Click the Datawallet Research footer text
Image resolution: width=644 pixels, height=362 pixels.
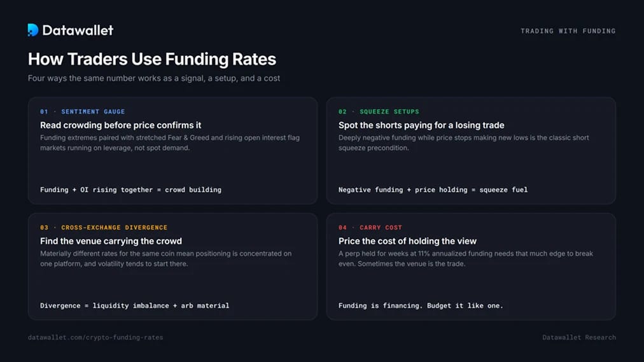coord(579,337)
